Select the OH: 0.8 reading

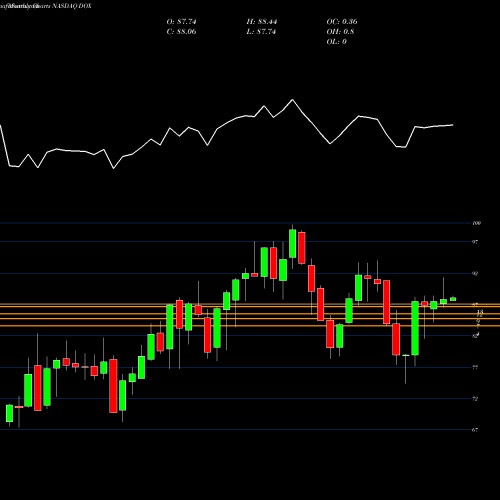pos(340,32)
